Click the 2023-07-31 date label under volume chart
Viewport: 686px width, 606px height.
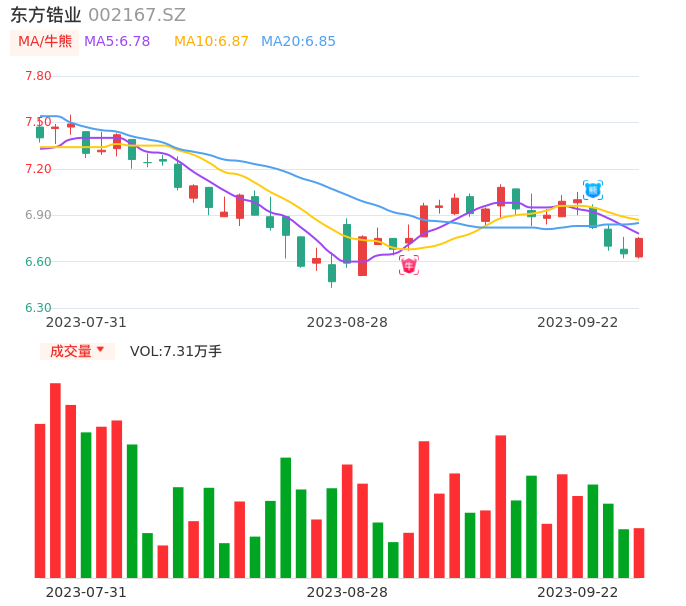86,591
